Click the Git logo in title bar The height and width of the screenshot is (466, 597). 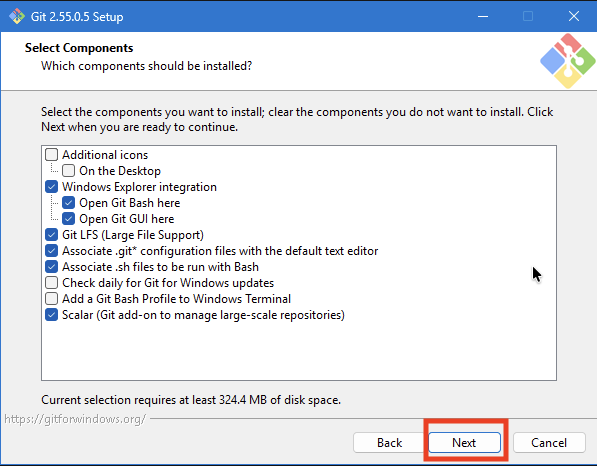point(17,16)
